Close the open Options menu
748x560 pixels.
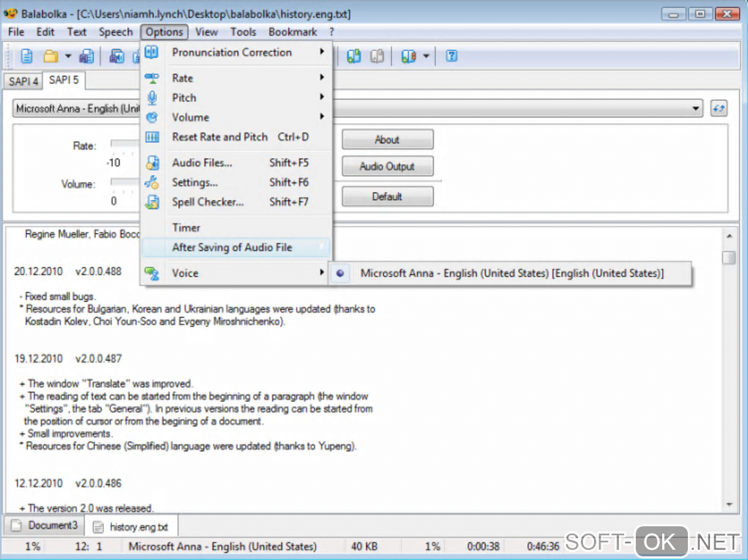pos(164,32)
